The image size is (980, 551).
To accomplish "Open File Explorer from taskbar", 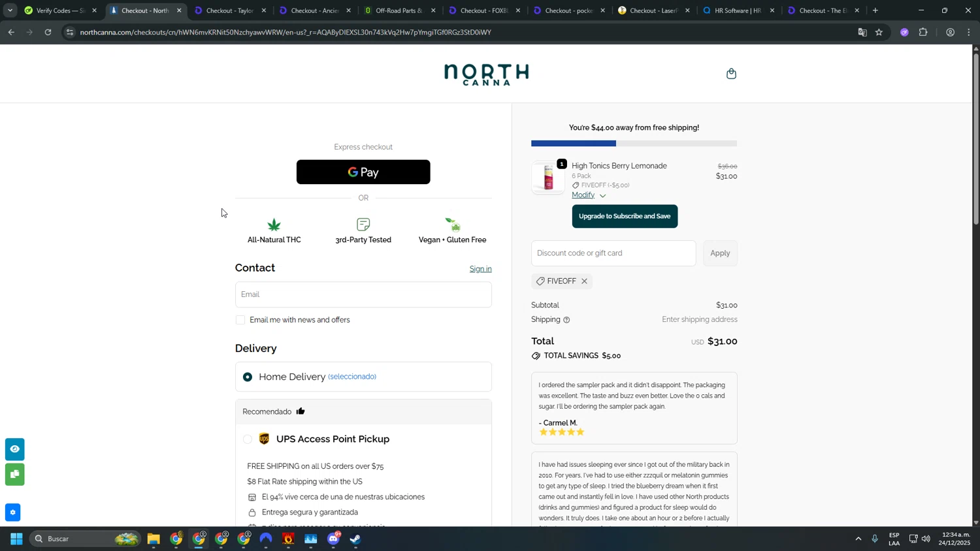I will point(154,539).
